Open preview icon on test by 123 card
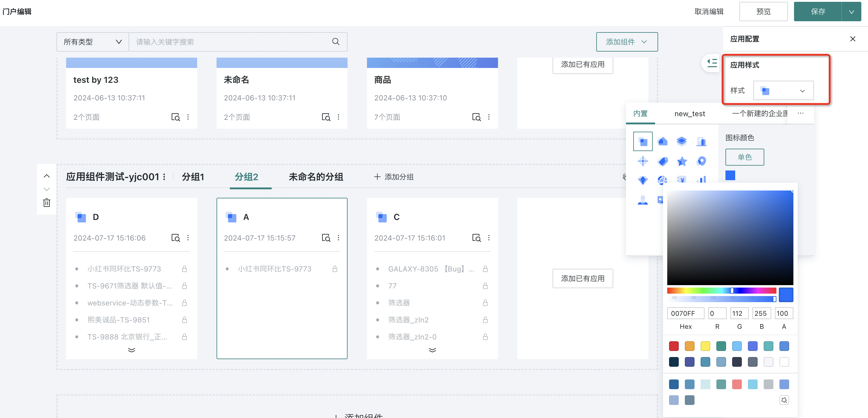The image size is (868, 418). point(176,117)
